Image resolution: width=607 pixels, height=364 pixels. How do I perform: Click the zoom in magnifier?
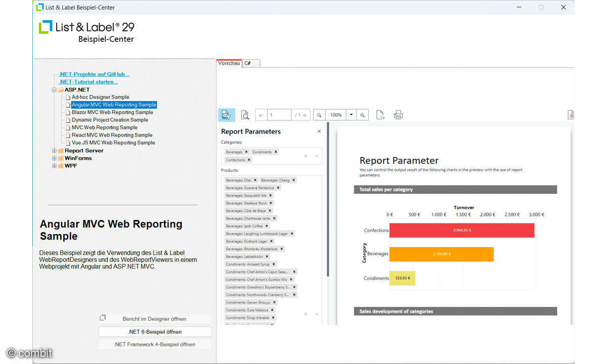pyautogui.click(x=363, y=115)
